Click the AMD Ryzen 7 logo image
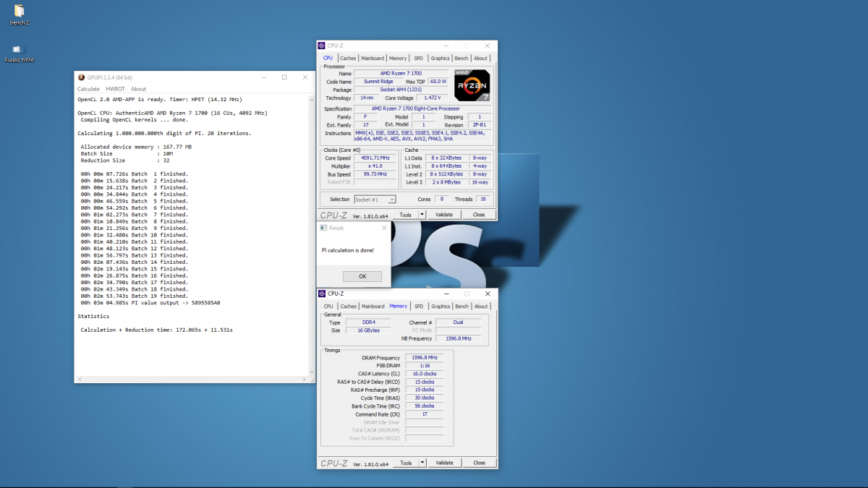 472,85
